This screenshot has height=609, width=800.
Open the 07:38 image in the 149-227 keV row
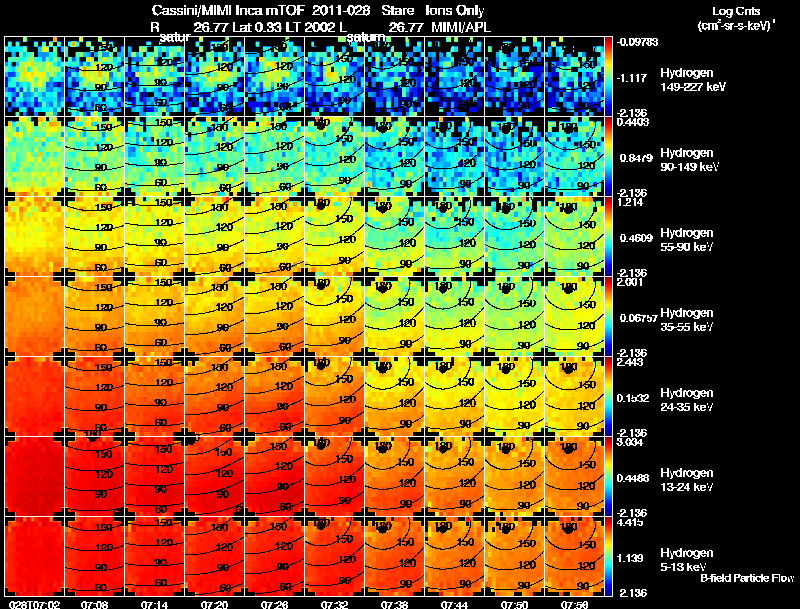[x=394, y=76]
